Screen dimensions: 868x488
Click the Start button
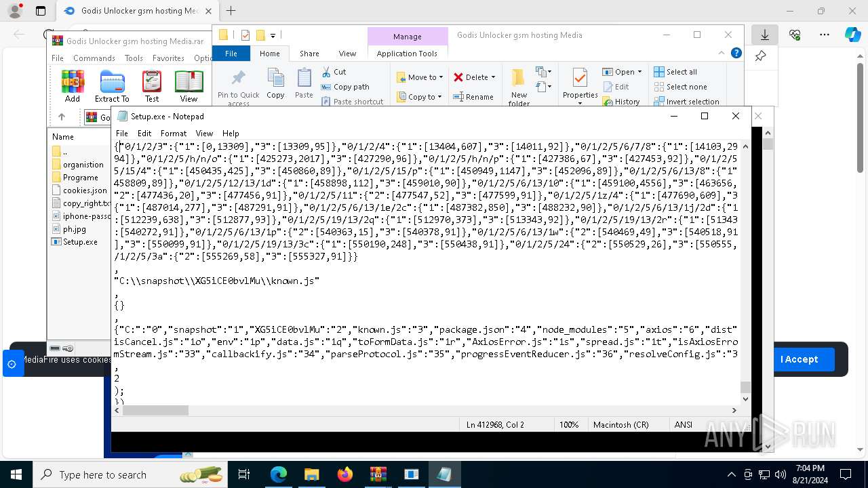pos(16,474)
